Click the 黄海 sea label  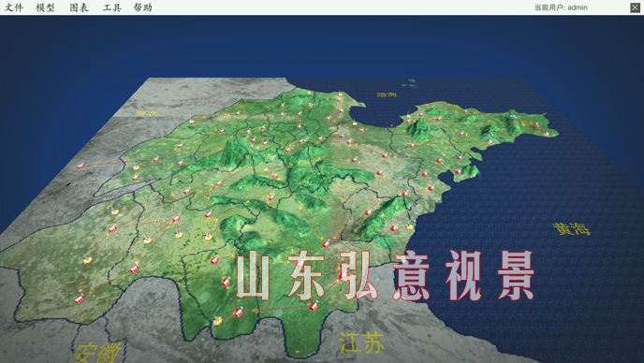(x=571, y=228)
